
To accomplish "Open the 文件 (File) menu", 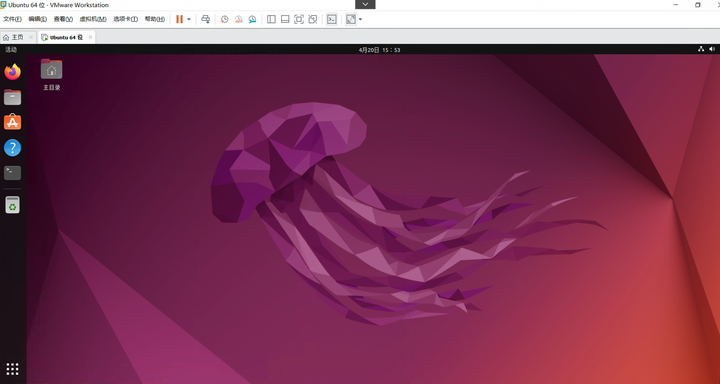I will [12, 19].
